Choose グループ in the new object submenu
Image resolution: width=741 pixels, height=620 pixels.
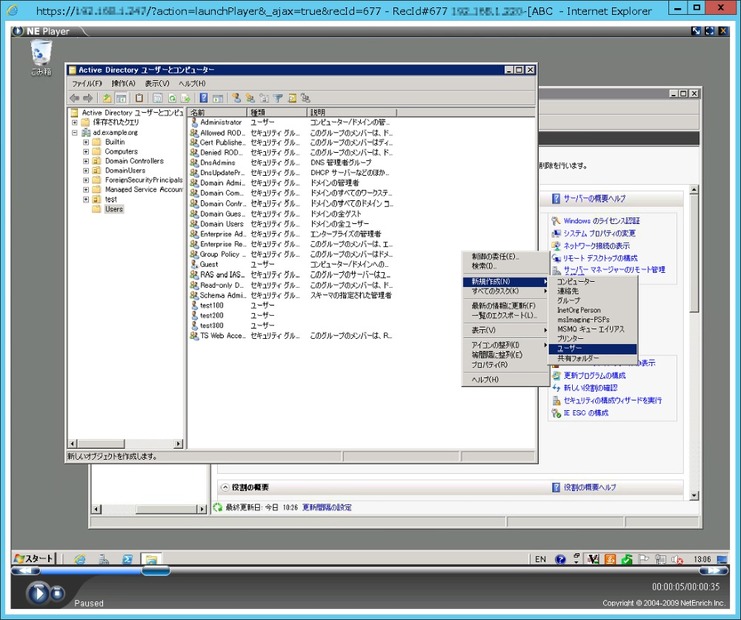pyautogui.click(x=593, y=301)
